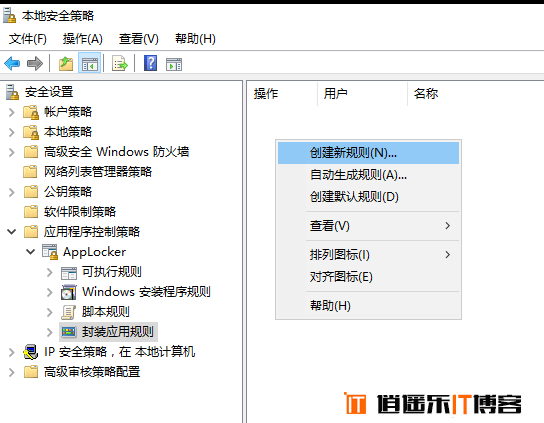Select the AppLocker node icon
The height and width of the screenshot is (423, 544).
point(50,252)
